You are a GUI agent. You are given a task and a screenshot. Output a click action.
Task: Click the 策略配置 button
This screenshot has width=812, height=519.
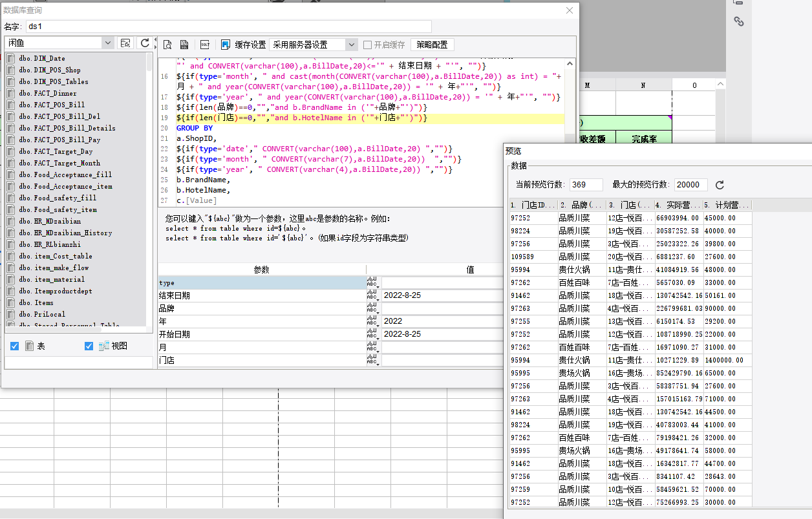(x=432, y=45)
